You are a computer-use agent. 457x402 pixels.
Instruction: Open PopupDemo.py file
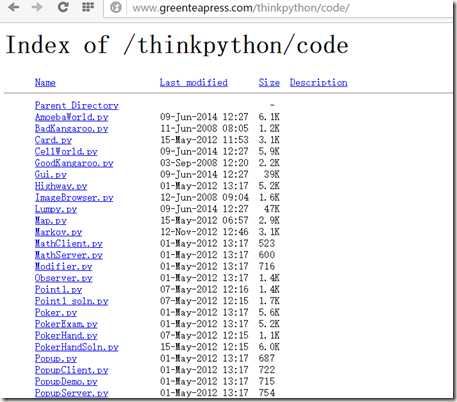tap(66, 382)
